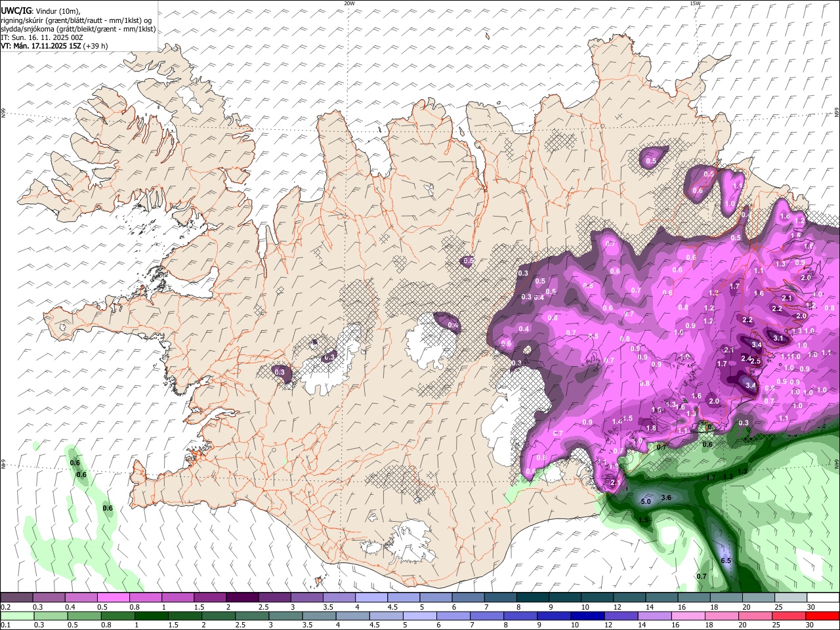Pick the bright red lower swatch after 30
The height and width of the screenshot is (630, 840).
823,616
